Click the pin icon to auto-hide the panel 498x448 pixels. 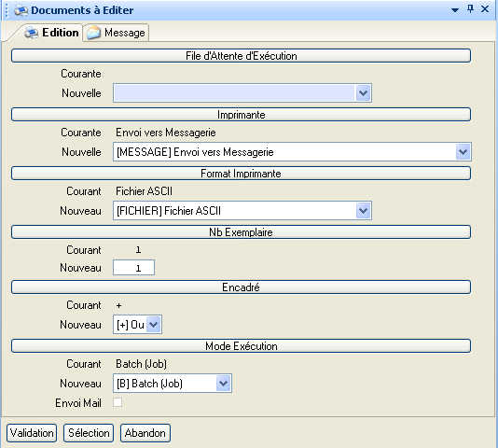(x=471, y=9)
